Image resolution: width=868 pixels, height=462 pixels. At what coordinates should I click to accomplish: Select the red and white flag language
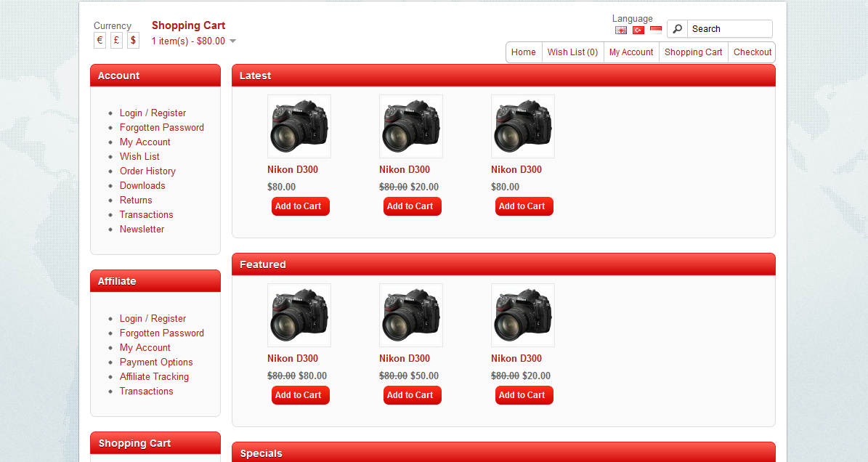(x=656, y=31)
